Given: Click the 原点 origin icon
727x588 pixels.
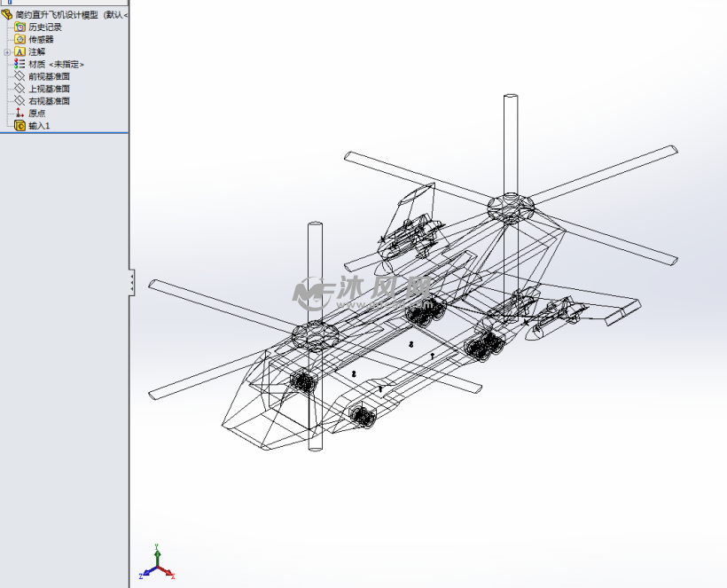Looking at the screenshot, I should point(20,113).
